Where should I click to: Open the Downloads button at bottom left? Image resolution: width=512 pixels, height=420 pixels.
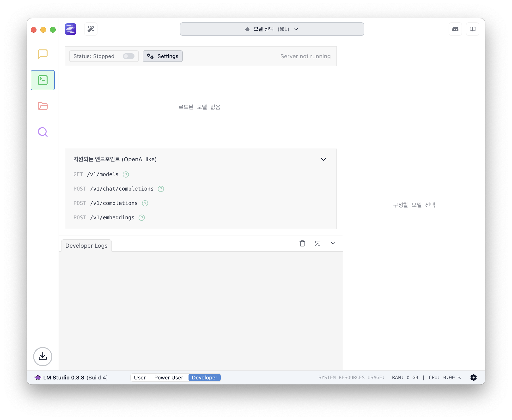coord(43,356)
